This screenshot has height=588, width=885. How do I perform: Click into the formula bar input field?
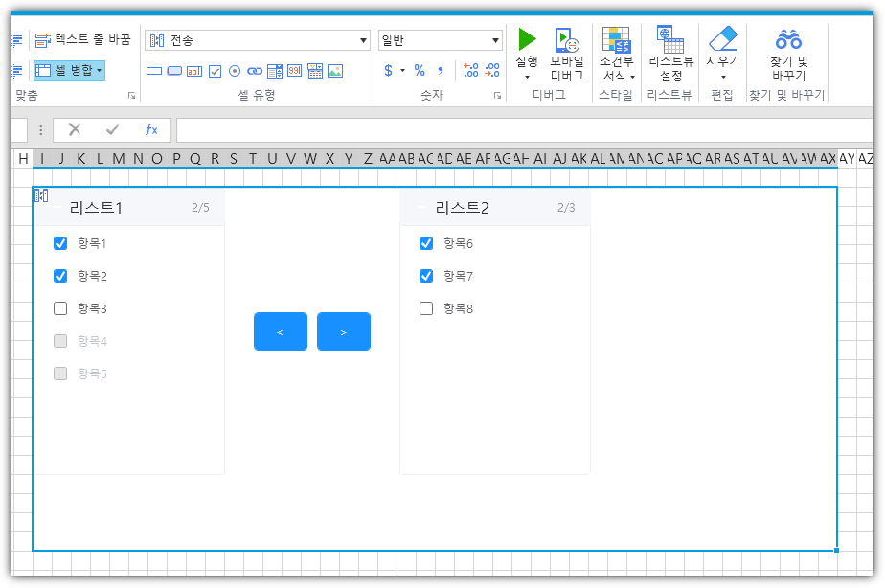click(527, 130)
